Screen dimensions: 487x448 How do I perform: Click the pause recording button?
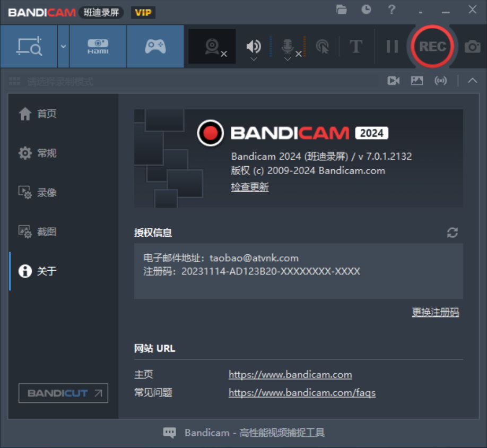(x=392, y=46)
